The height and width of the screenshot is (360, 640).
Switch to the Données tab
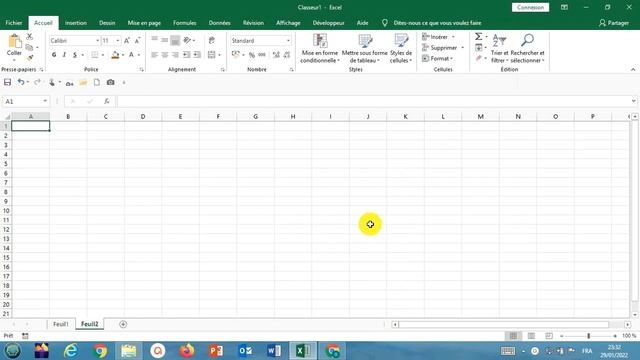pyautogui.click(x=220, y=23)
